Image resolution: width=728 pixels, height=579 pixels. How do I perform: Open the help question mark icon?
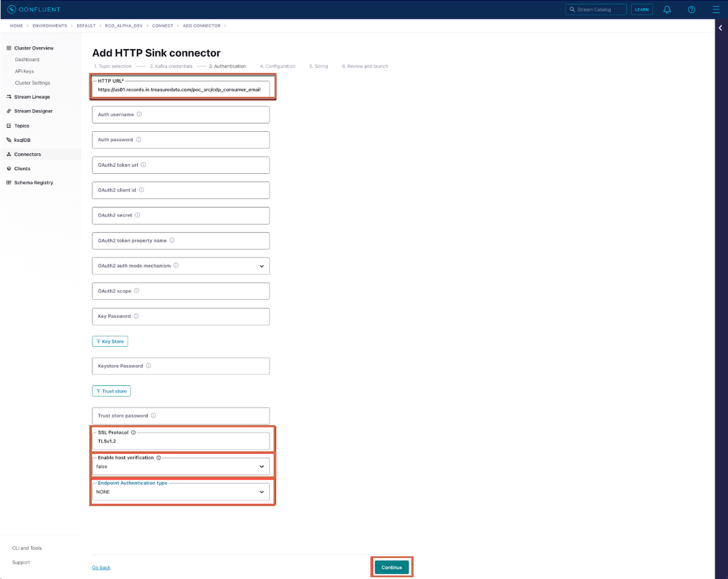point(691,9)
